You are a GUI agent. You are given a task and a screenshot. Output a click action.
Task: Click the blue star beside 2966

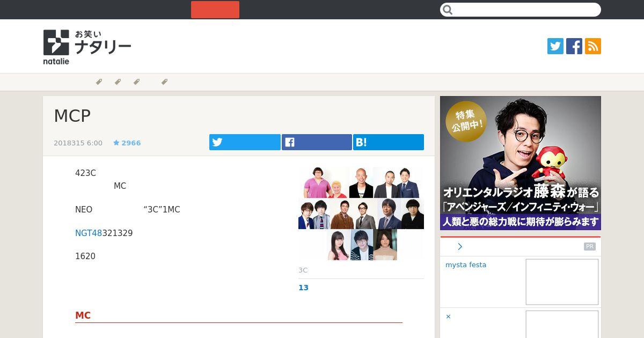click(116, 143)
